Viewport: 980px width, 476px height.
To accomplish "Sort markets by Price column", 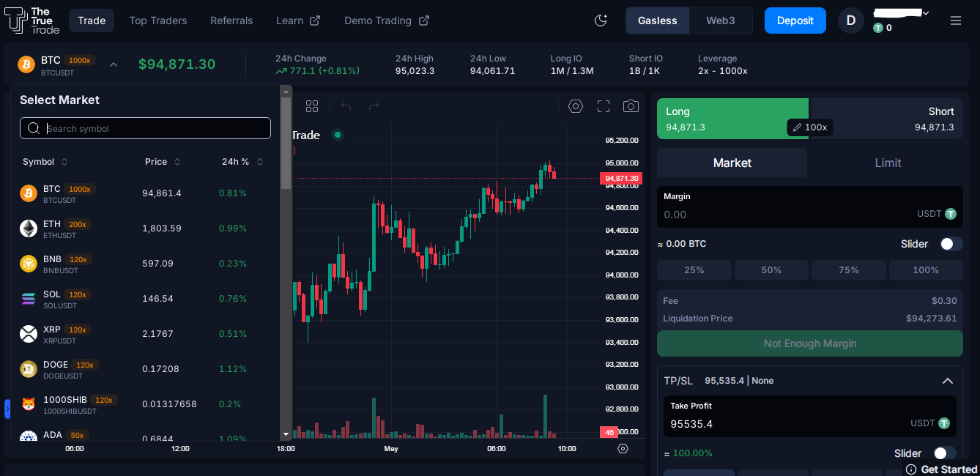I will click(x=163, y=162).
